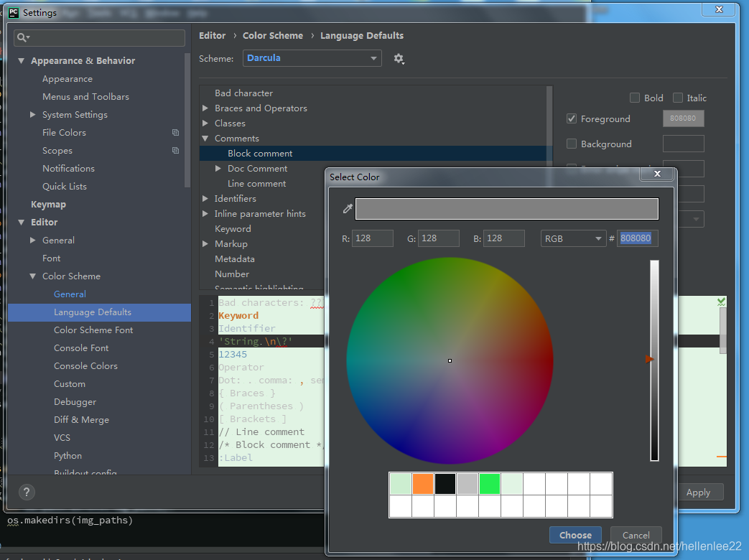Viewport: 749px width, 560px height.
Task: Click the empty Background color box
Action: [x=683, y=144]
